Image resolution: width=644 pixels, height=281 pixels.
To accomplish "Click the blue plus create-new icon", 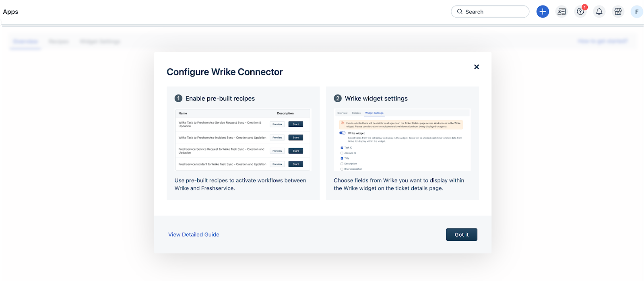I will pyautogui.click(x=543, y=12).
